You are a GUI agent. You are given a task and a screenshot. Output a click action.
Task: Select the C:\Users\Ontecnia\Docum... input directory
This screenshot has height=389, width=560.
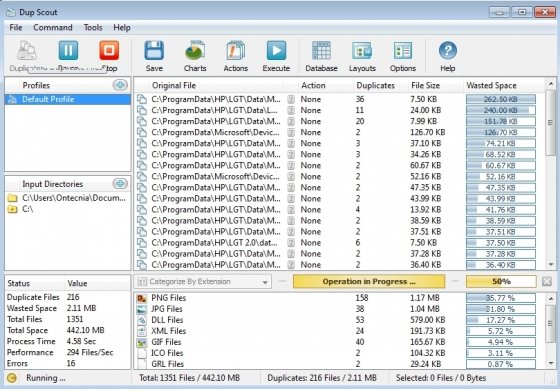point(68,198)
